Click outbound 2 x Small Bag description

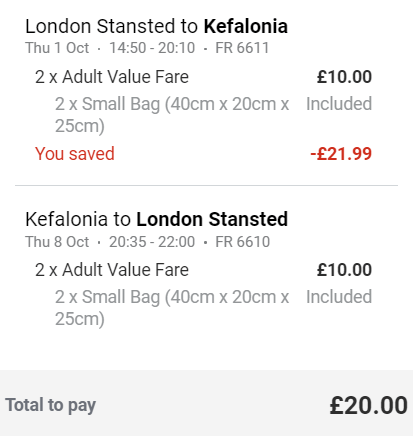coord(172,115)
